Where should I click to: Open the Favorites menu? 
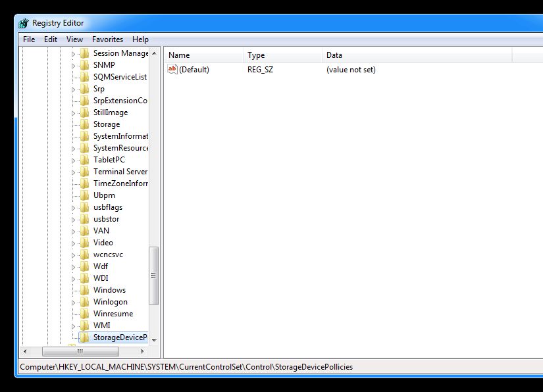point(107,39)
